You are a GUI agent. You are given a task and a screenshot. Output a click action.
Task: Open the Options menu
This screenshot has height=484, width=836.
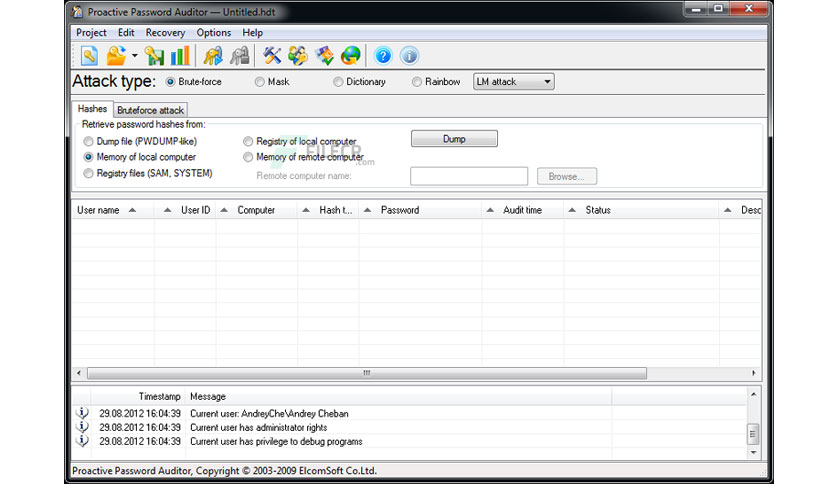click(213, 33)
